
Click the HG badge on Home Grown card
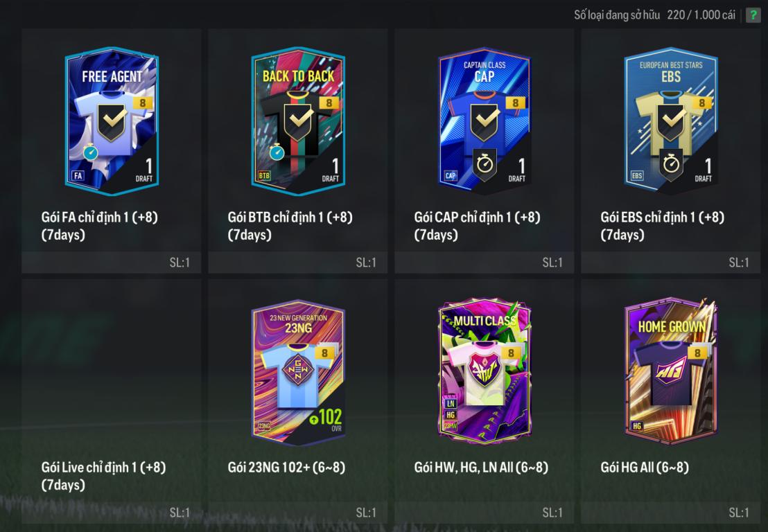pos(637,426)
